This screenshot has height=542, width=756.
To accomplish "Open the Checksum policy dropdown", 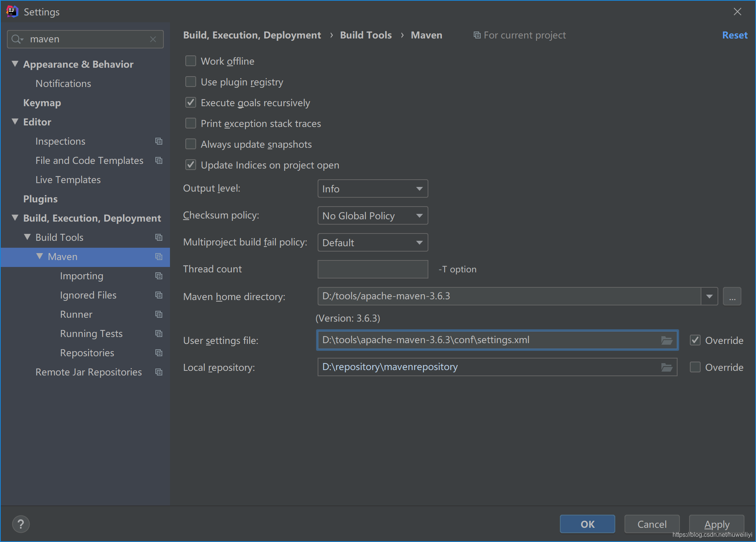I will pyautogui.click(x=373, y=216).
